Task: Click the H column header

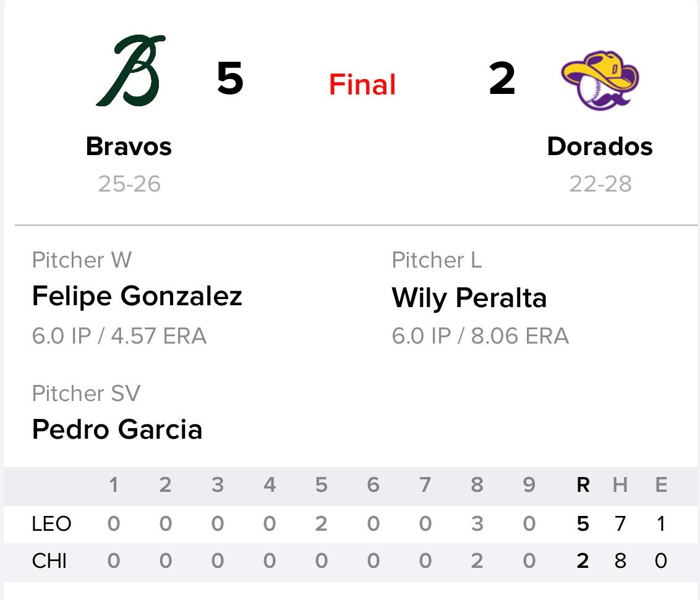Action: click(x=620, y=486)
